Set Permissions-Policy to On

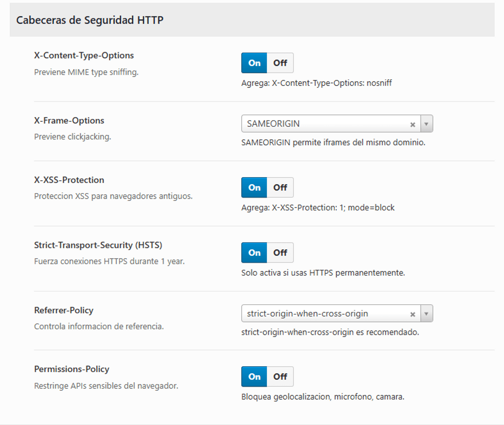tap(254, 377)
